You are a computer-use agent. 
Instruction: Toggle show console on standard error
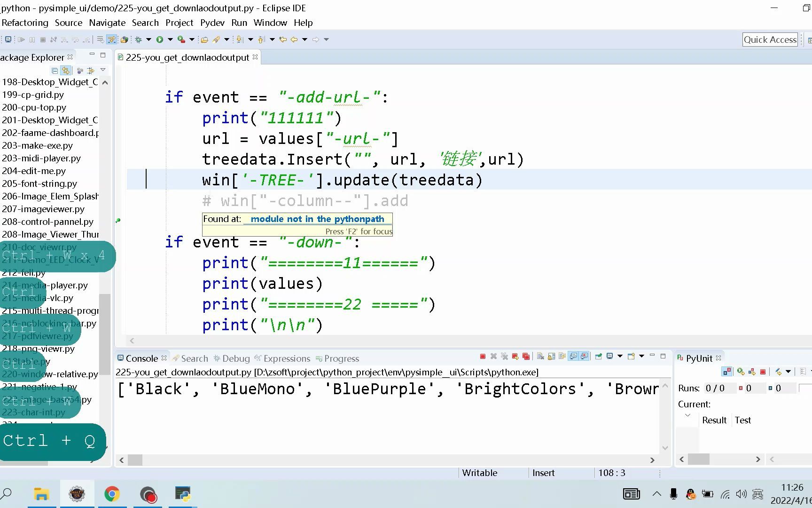tap(584, 357)
